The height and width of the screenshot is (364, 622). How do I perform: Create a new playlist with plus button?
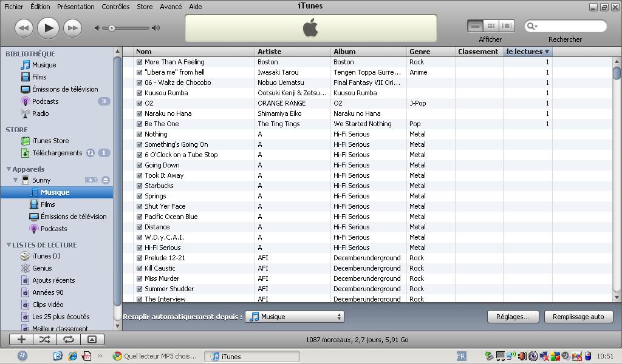pos(21,340)
